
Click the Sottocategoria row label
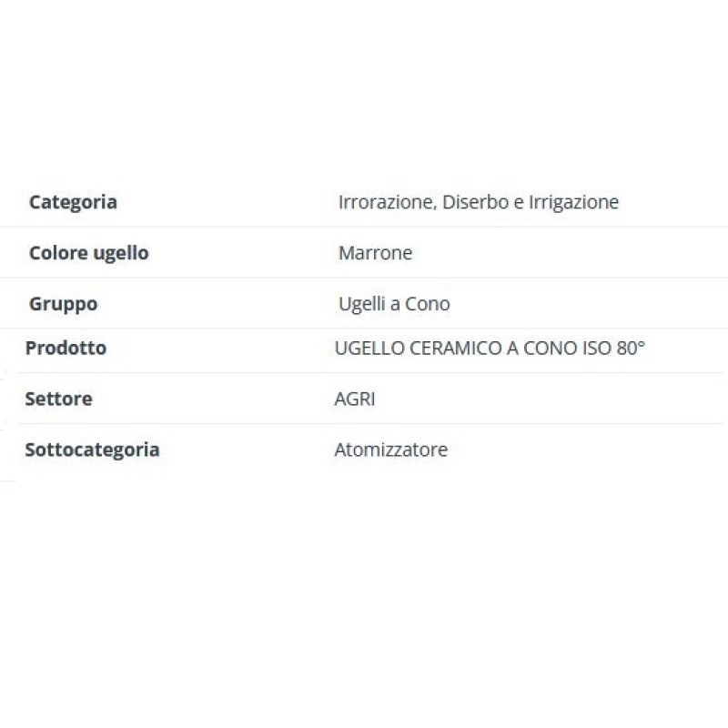pos(92,450)
